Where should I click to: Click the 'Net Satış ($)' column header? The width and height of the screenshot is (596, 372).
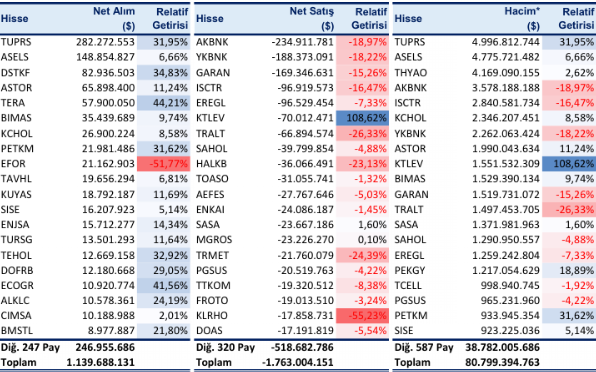[312, 18]
